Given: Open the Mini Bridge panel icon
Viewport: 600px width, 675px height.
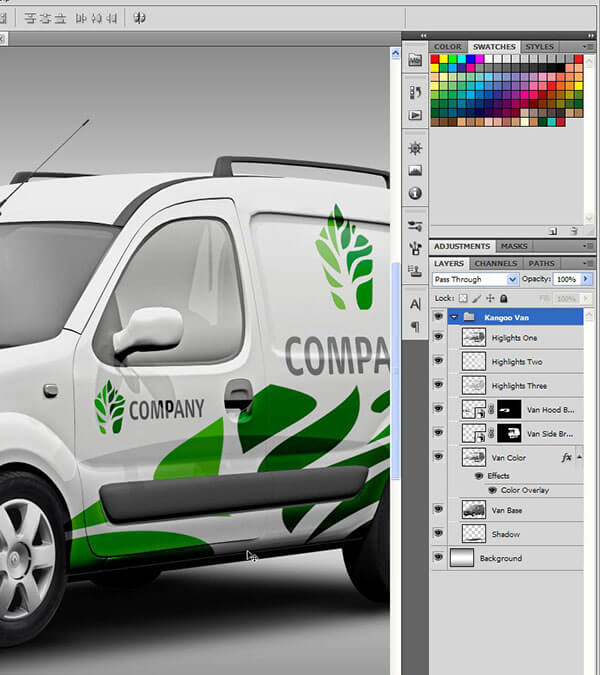Looking at the screenshot, I should (415, 60).
